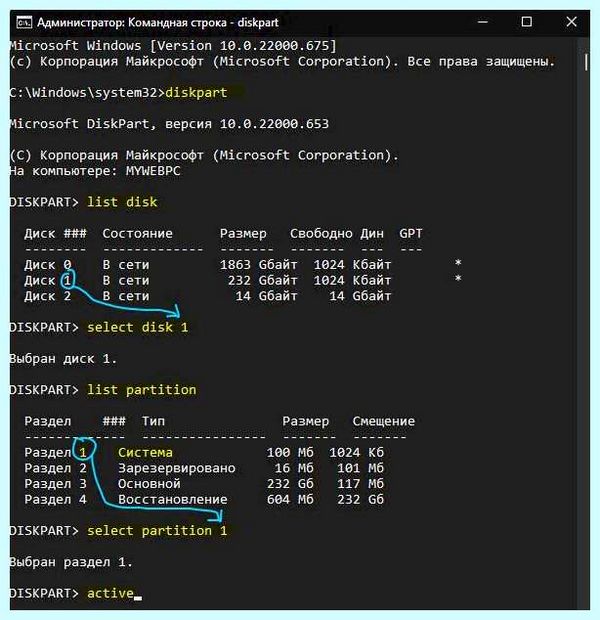This screenshot has height=620, width=600.
Task: Click the 'Диск 0' row label
Action: point(48,265)
